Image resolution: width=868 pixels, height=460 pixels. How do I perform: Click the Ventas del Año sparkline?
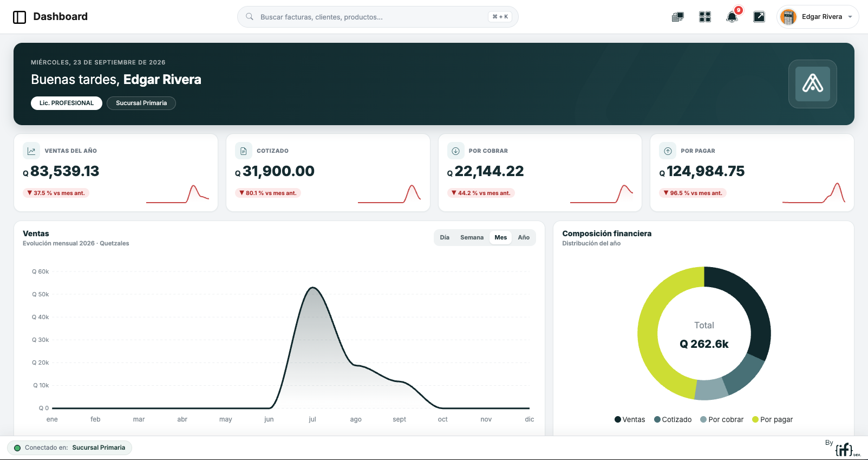coord(178,193)
